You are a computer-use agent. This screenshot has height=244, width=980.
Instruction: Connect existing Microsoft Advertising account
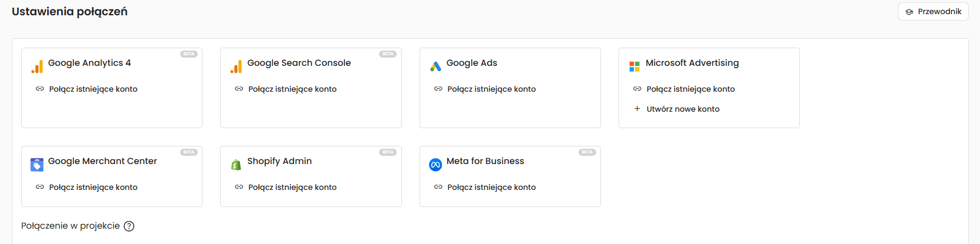coord(690,89)
